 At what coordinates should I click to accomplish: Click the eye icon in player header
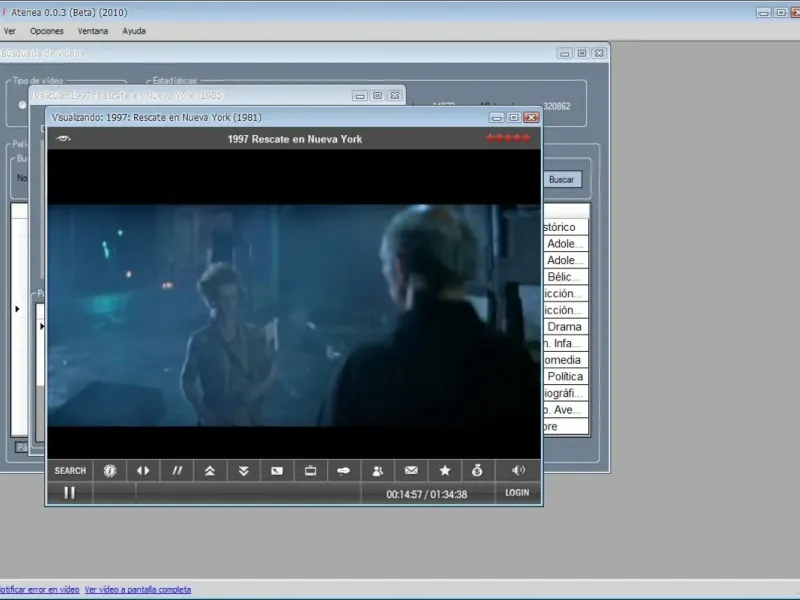63,138
